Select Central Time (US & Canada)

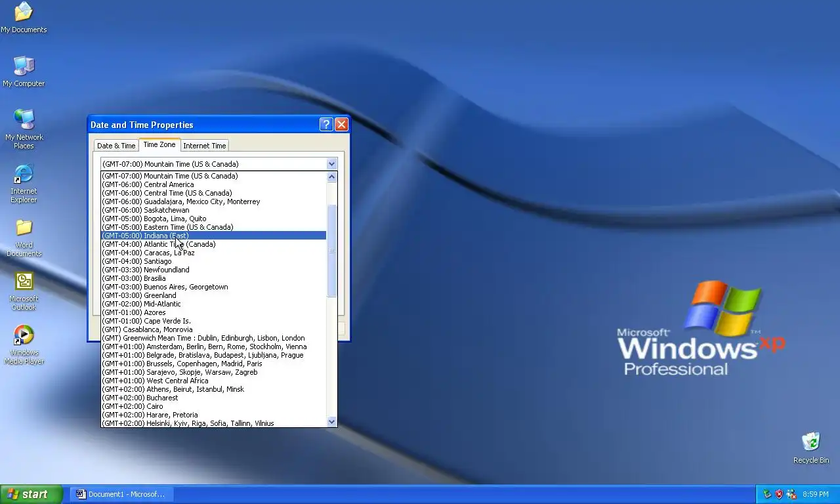pyautogui.click(x=213, y=193)
